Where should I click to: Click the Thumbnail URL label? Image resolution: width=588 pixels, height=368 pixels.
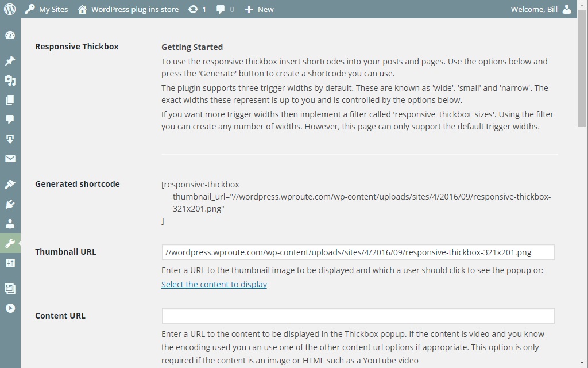(x=65, y=252)
